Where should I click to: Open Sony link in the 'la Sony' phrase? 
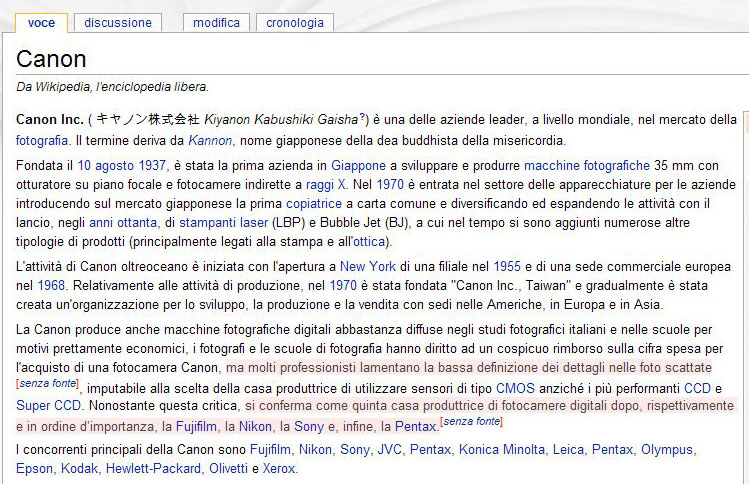pyautogui.click(x=309, y=426)
